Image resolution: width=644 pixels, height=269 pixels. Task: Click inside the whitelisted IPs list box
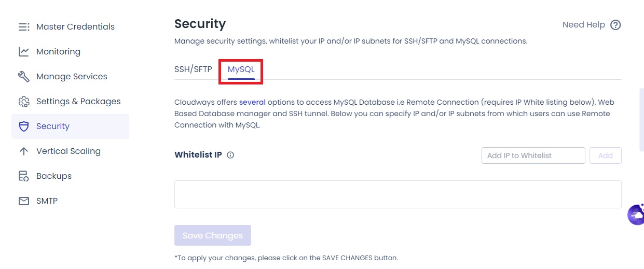[x=398, y=194]
